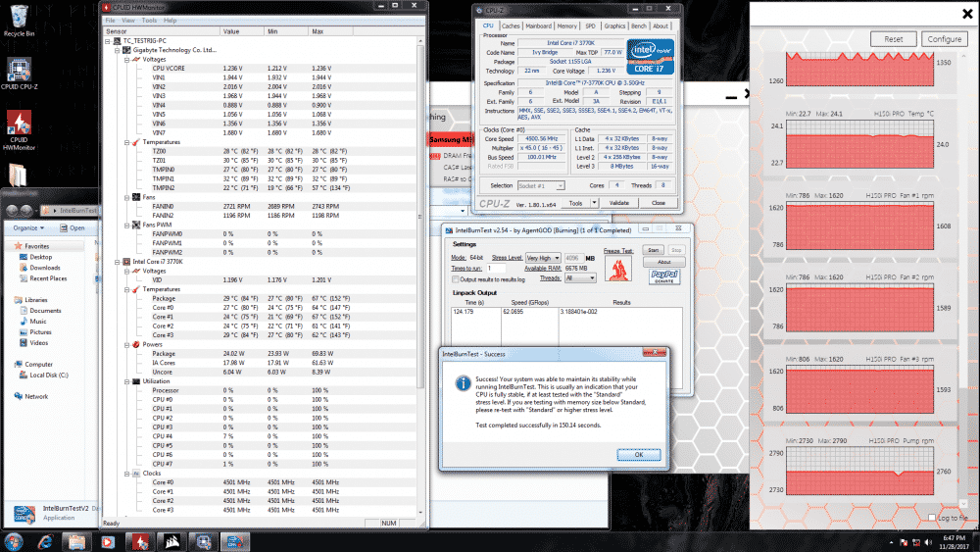Open Windows Media Player taskbar icon
980x552 pixels.
coord(108,541)
